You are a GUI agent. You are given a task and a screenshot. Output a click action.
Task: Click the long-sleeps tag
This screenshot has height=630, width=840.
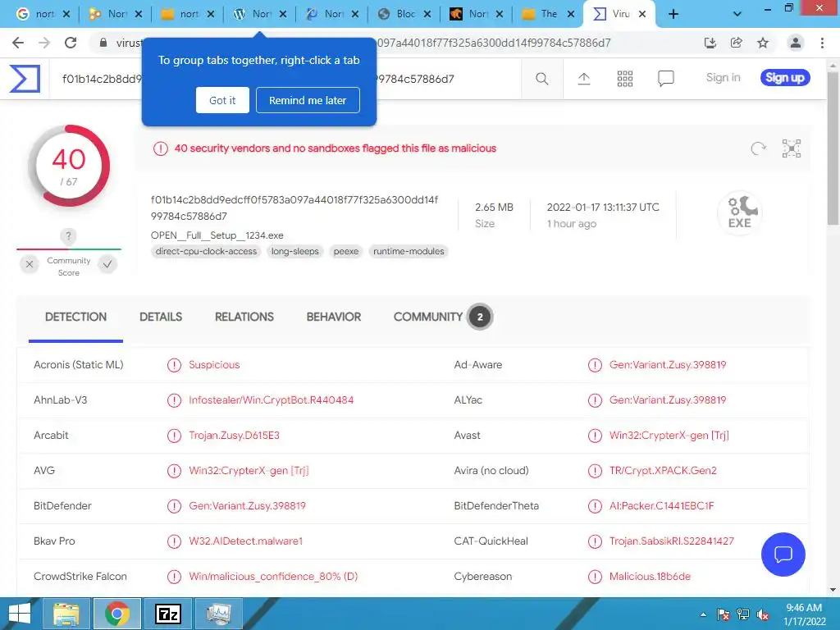[294, 251]
